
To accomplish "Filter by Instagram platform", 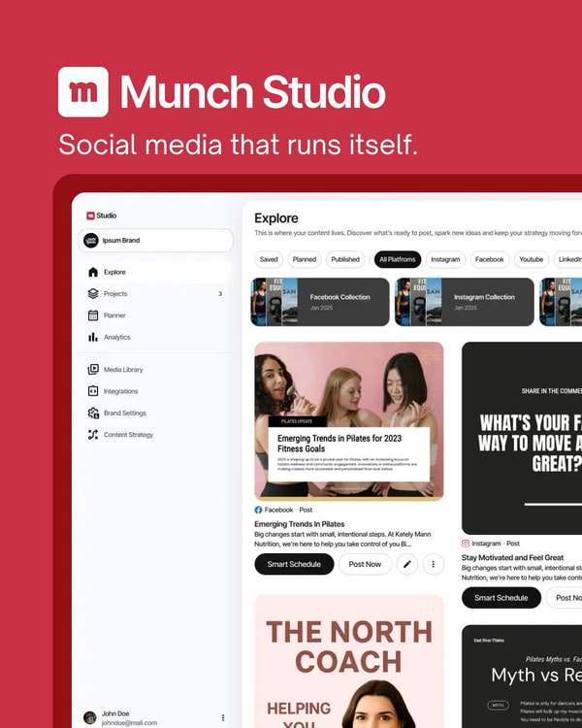I will [445, 259].
